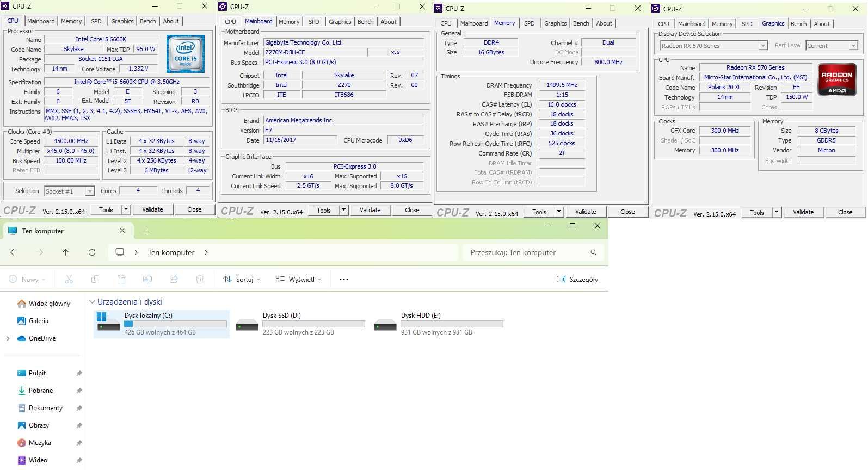This screenshot has height=470, width=868.
Task: Unpin Pulpit using its pin icon
Action: pyautogui.click(x=79, y=373)
